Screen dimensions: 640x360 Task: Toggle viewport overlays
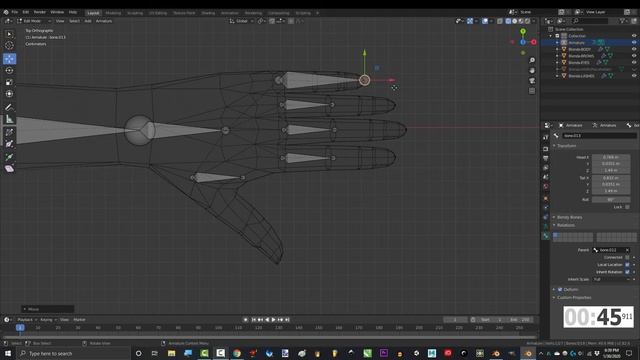pos(484,21)
